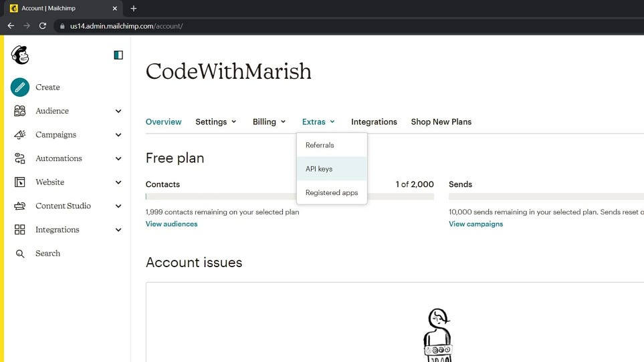This screenshot has height=362, width=644.
Task: Click the Create pencil icon
Action: [x=19, y=87]
